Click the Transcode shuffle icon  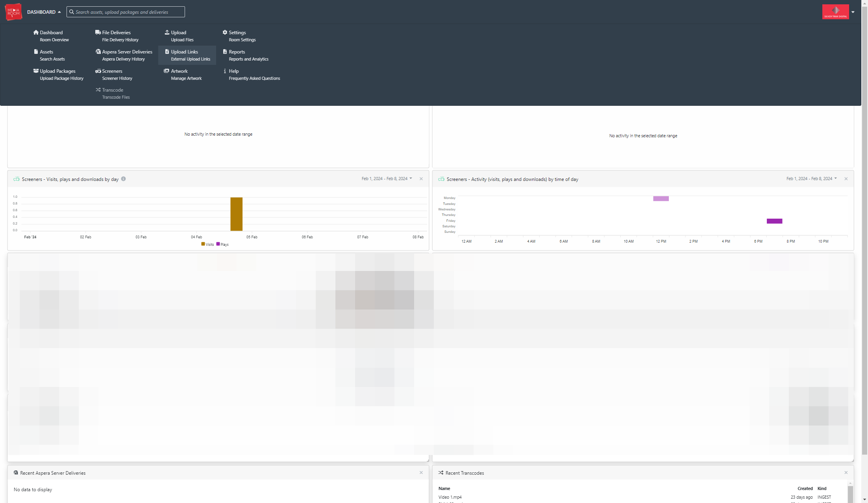(x=98, y=90)
